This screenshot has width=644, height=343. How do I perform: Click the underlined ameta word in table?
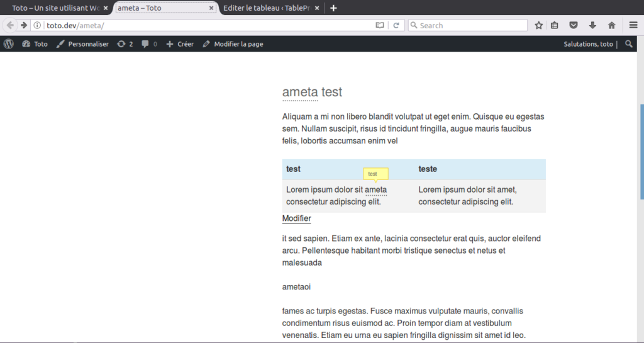pos(375,189)
